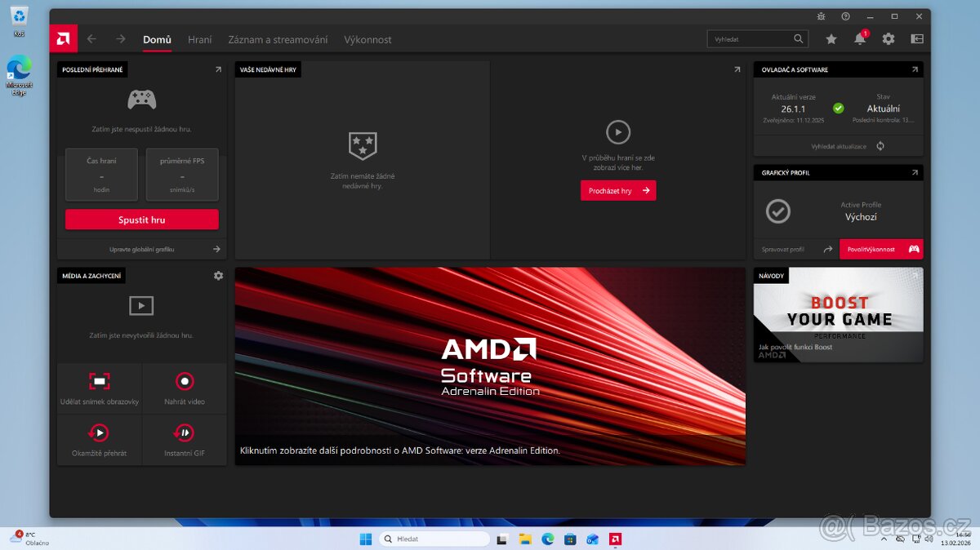
Task: Open the Výkonnost tab
Action: [x=367, y=39]
